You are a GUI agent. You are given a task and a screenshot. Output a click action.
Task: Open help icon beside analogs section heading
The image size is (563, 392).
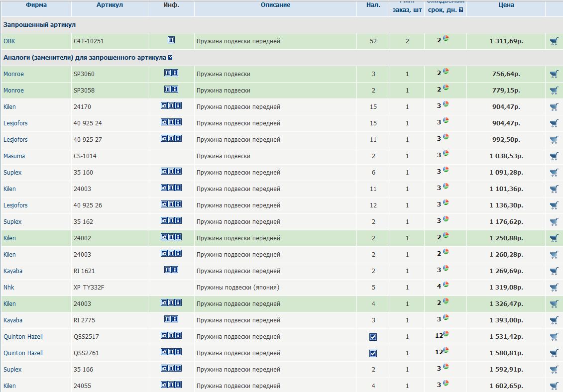point(171,58)
